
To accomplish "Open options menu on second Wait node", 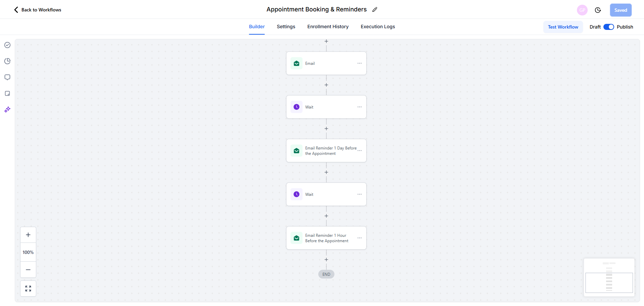I will click(x=360, y=194).
